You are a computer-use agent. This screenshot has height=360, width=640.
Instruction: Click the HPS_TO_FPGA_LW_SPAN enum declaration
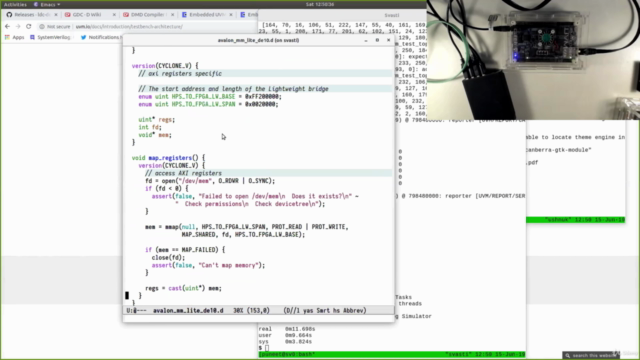pos(208,104)
